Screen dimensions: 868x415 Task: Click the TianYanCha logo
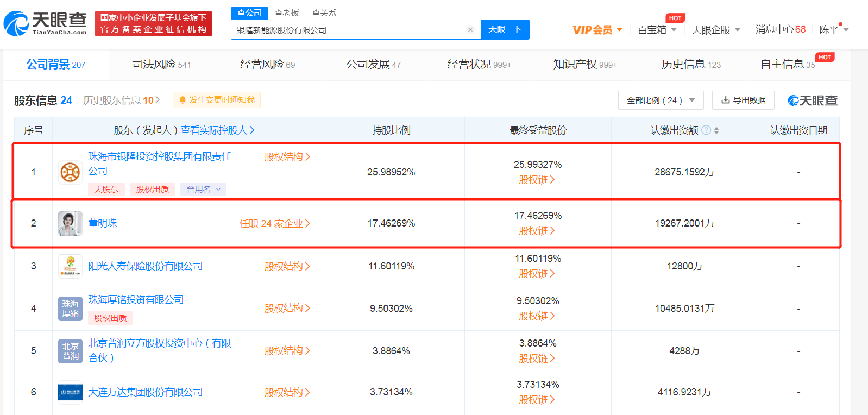(45, 23)
